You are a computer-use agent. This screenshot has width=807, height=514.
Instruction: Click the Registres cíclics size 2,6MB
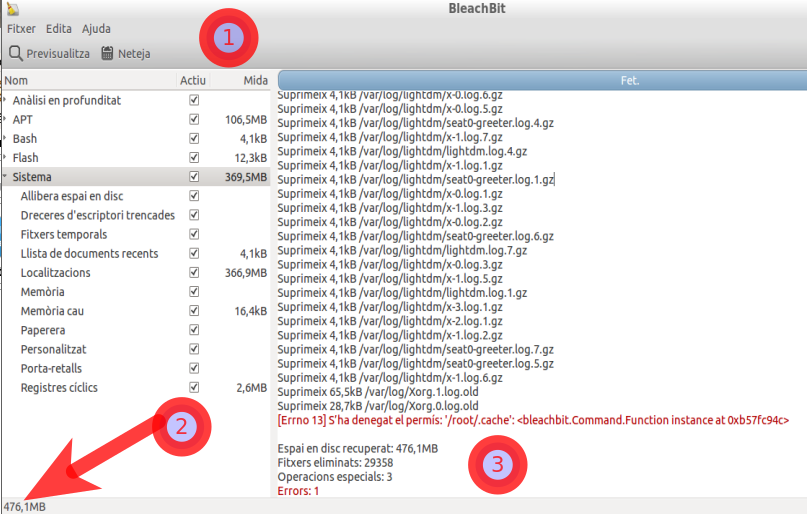coord(252,387)
